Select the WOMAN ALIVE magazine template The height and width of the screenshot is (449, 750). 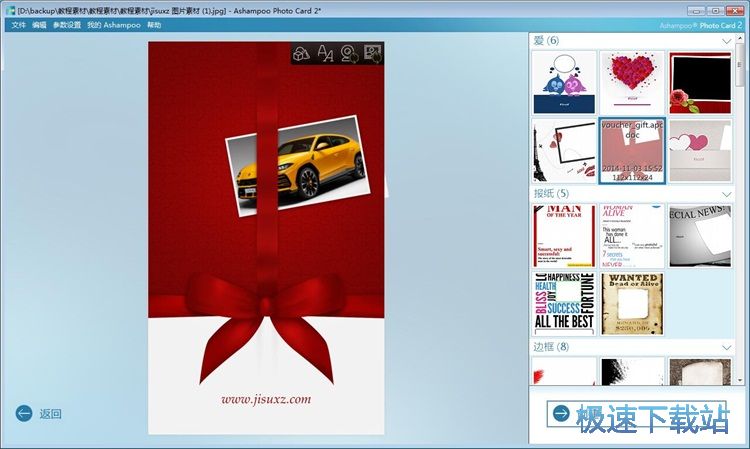pos(632,236)
